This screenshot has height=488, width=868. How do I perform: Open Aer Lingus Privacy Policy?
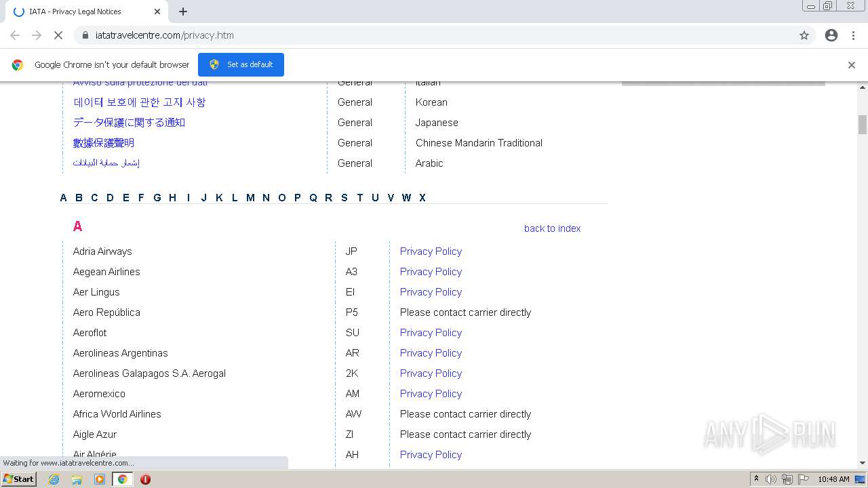(x=431, y=292)
